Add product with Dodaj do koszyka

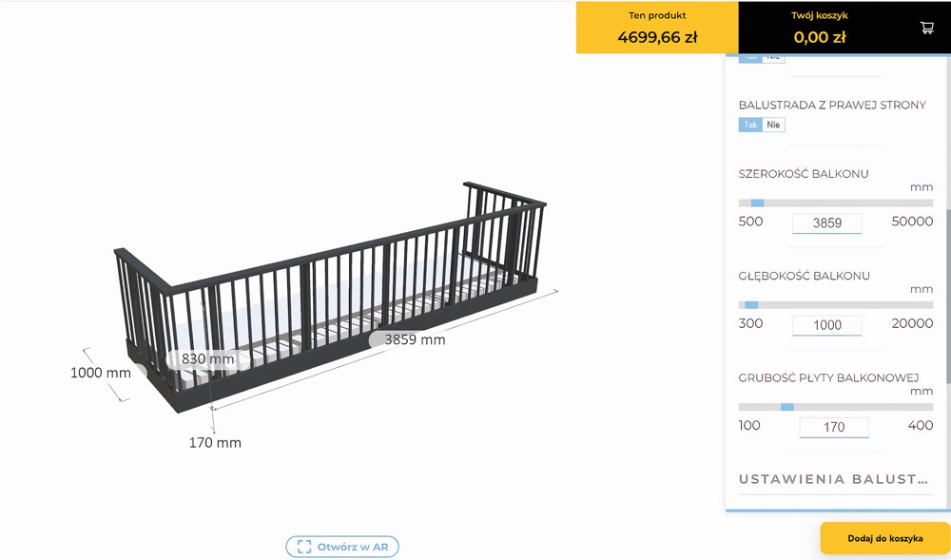pos(884,538)
